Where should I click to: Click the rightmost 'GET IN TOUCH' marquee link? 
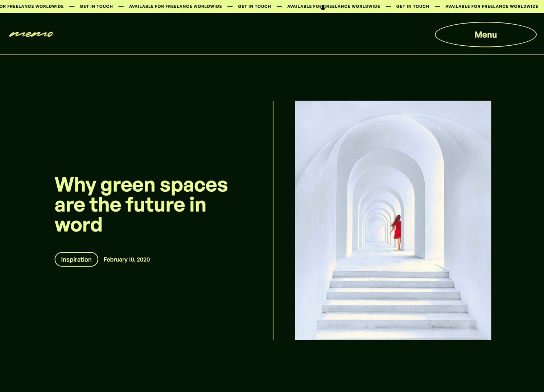[x=412, y=7]
